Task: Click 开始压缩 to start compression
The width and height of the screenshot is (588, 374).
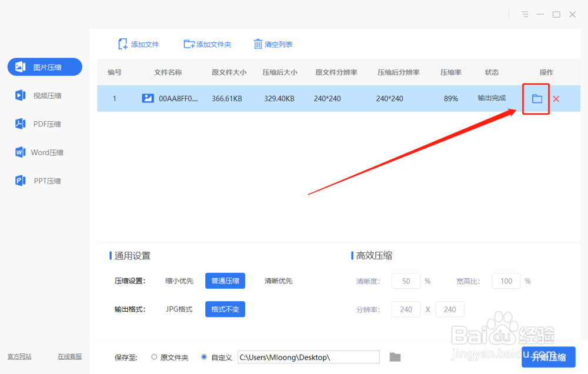Action: coord(549,357)
